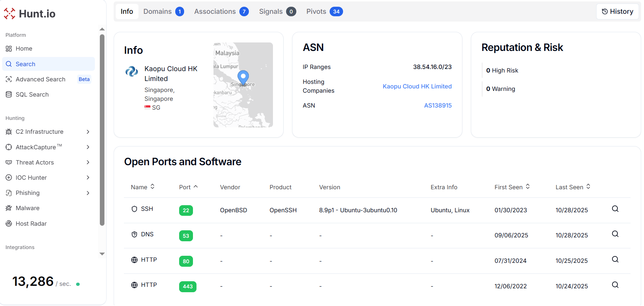Image resolution: width=644 pixels, height=306 pixels.
Task: Click magnifier icon in SSH row
Action: click(x=615, y=209)
